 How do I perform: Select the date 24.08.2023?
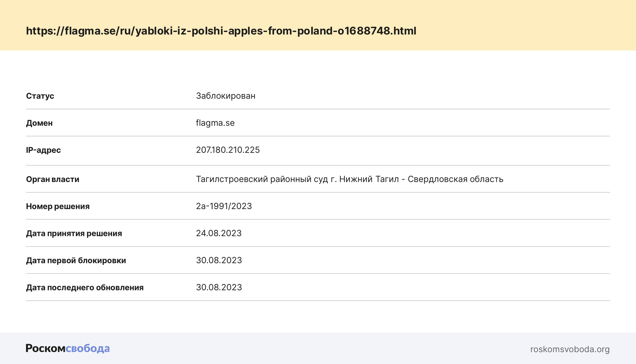coord(219,233)
